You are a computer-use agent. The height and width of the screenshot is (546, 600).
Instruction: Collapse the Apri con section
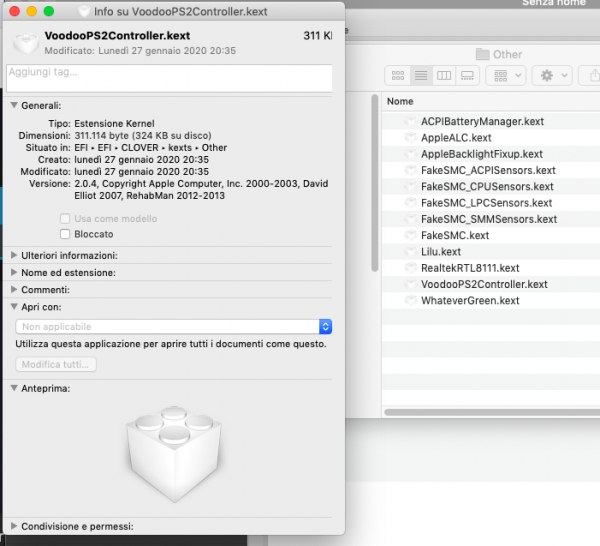coord(14,307)
